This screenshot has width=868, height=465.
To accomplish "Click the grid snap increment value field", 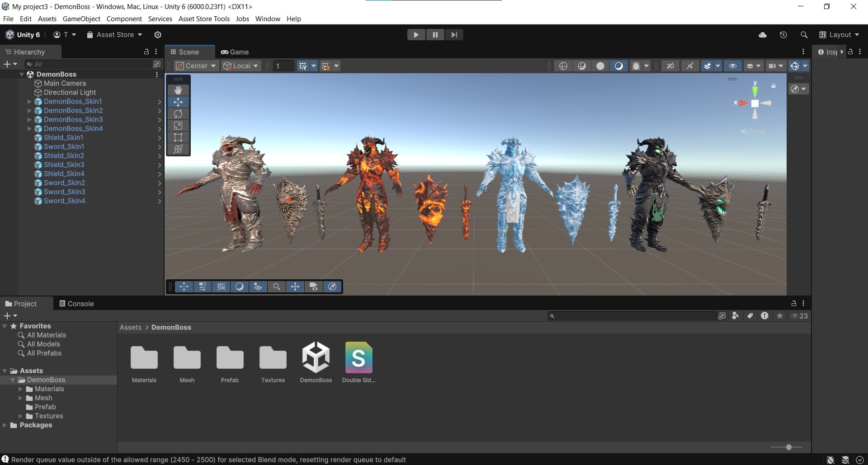I will pos(283,66).
